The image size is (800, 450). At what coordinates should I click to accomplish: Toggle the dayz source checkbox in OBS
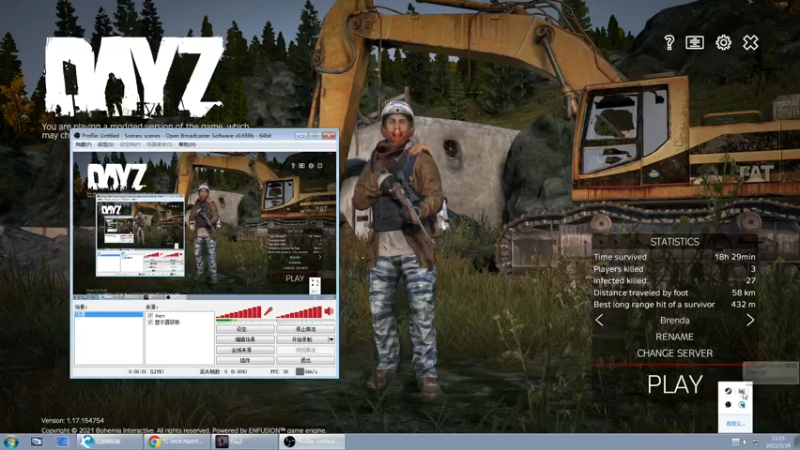(x=151, y=316)
